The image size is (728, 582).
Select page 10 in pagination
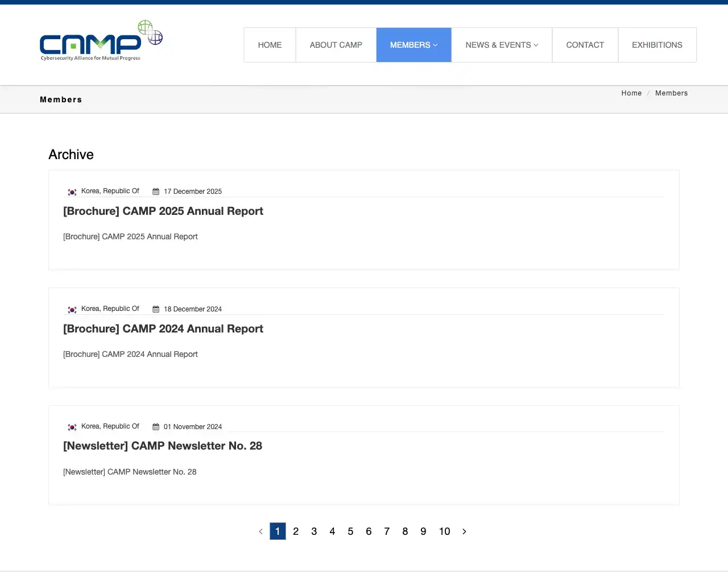[445, 531]
